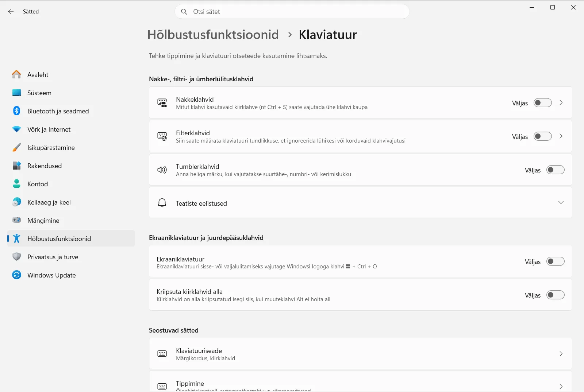Turn on the Nakkeklahvid toggle
This screenshot has width=584, height=392.
pos(542,103)
